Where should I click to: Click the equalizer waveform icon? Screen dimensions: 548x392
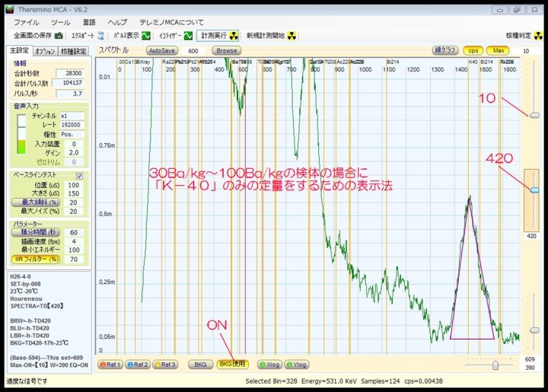coord(188,36)
